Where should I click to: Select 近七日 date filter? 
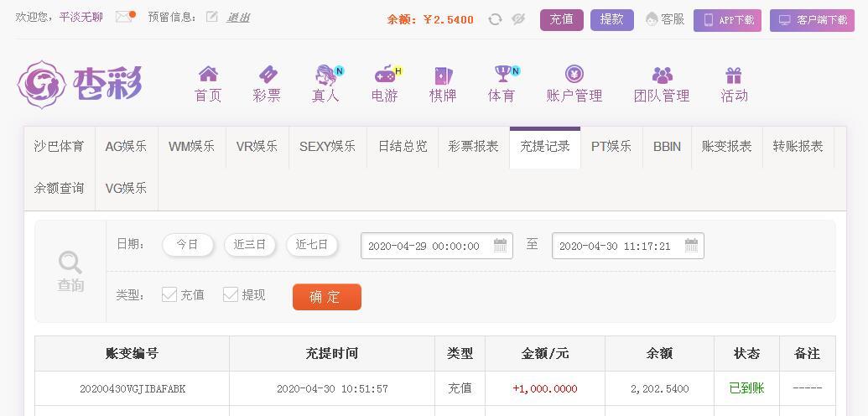click(x=312, y=245)
